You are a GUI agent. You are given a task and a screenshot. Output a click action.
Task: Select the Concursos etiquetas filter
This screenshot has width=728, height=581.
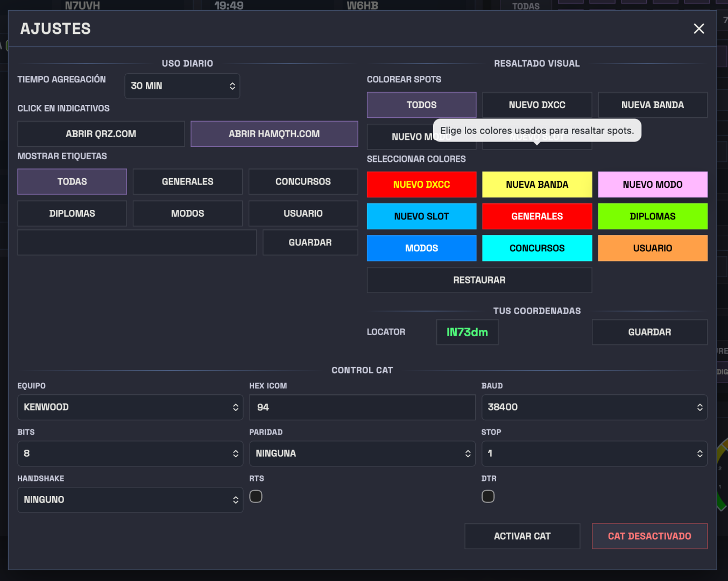303,182
